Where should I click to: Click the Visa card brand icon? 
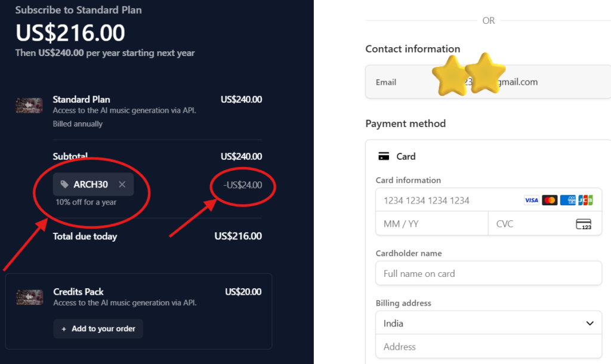pyautogui.click(x=531, y=200)
